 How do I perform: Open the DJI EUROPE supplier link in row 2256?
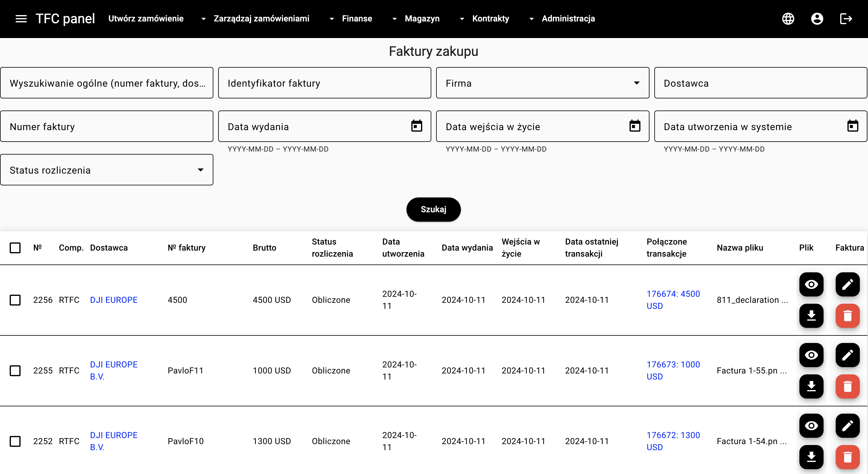(114, 300)
